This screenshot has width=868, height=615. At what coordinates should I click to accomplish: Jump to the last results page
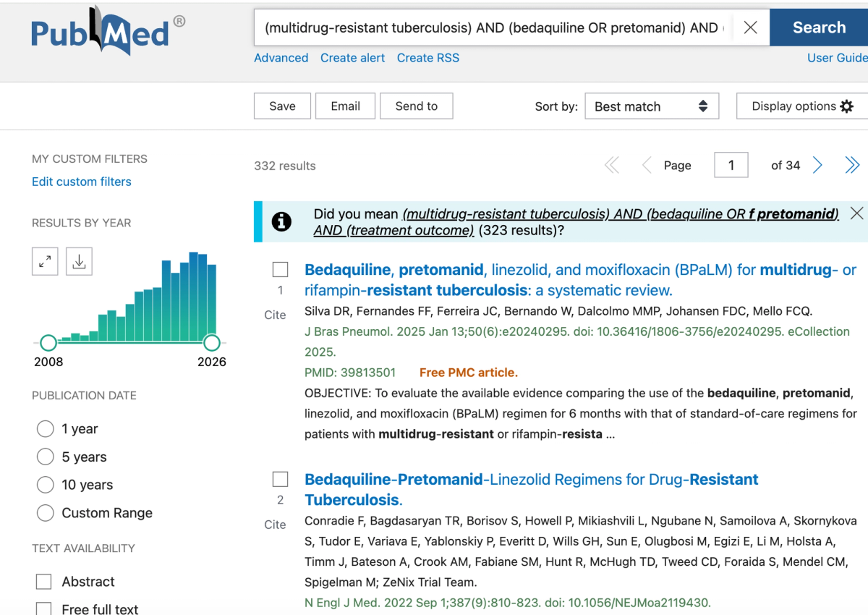[x=852, y=166]
